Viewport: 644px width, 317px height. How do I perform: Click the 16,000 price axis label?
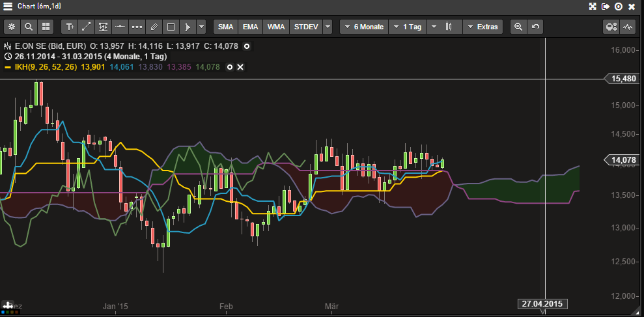coord(623,50)
